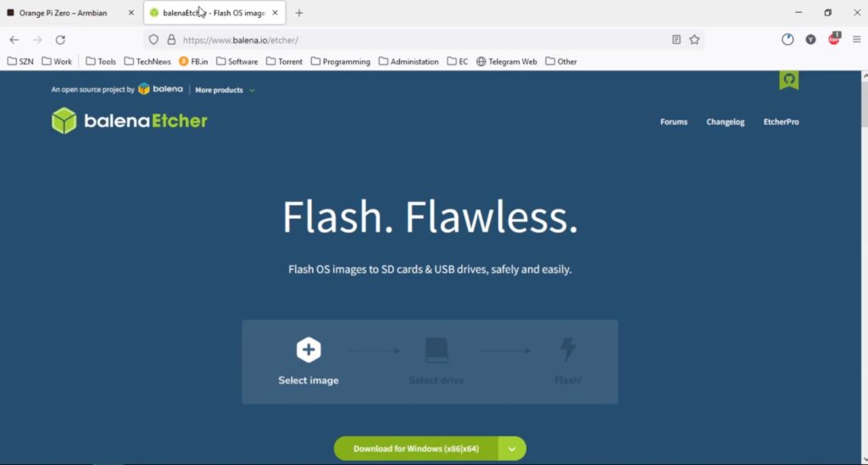Open the red extension icon with badge

[834, 39]
